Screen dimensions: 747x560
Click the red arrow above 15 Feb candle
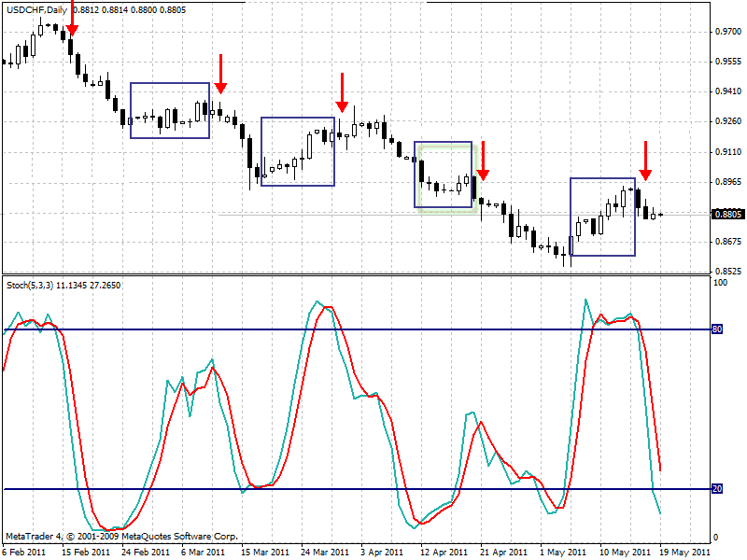click(72, 18)
